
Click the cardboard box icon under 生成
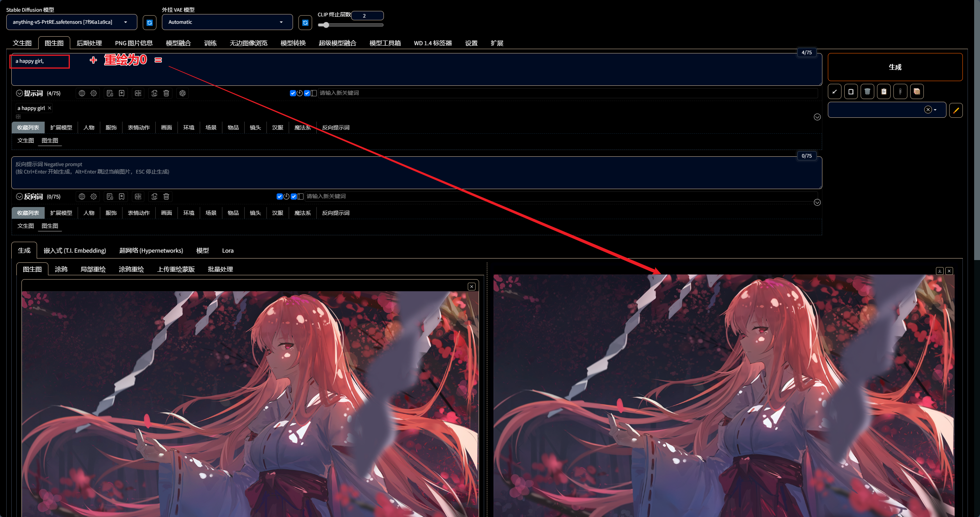coord(917,92)
